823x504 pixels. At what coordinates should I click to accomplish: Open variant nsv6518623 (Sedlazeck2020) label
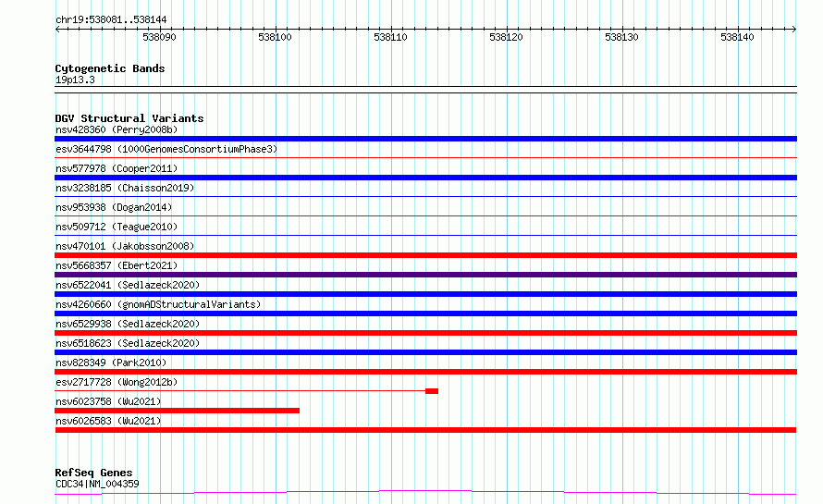click(x=128, y=343)
